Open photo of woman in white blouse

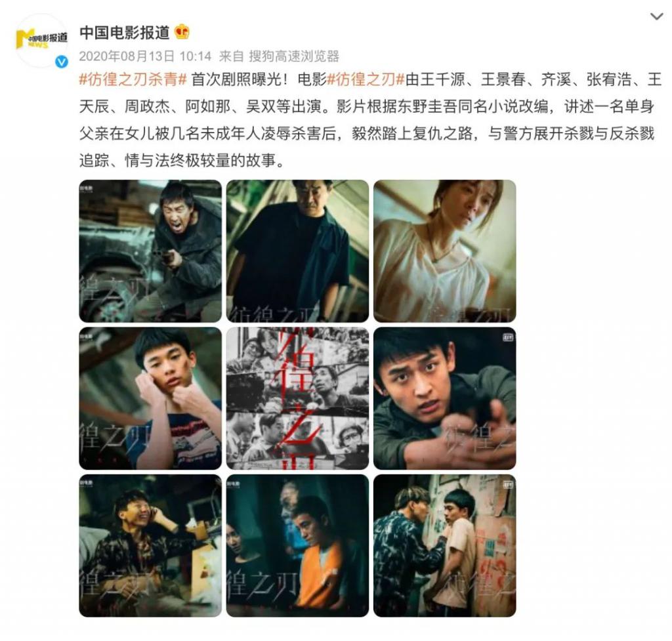445,251
